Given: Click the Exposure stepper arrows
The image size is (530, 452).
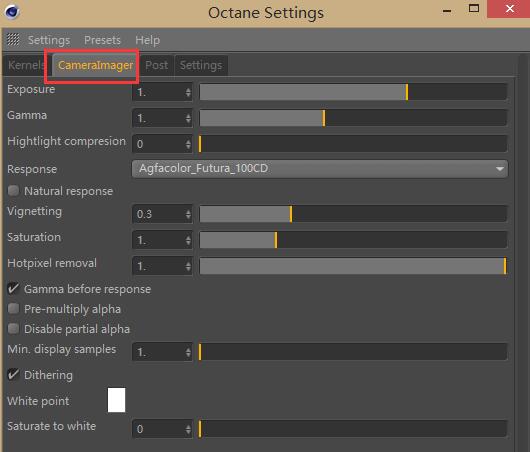Looking at the screenshot, I should pyautogui.click(x=188, y=92).
